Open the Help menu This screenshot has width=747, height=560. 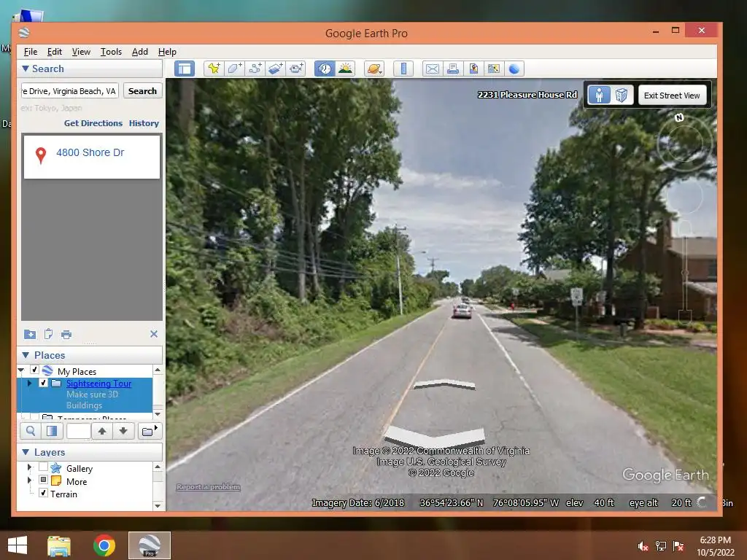coord(167,52)
